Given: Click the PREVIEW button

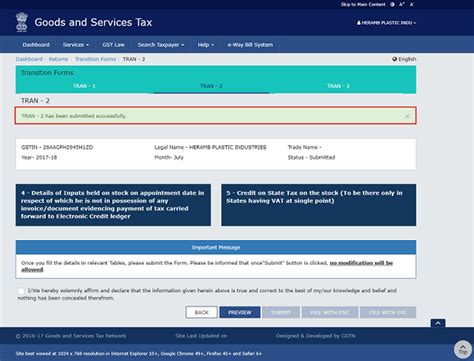Looking at the screenshot, I should (240, 312).
